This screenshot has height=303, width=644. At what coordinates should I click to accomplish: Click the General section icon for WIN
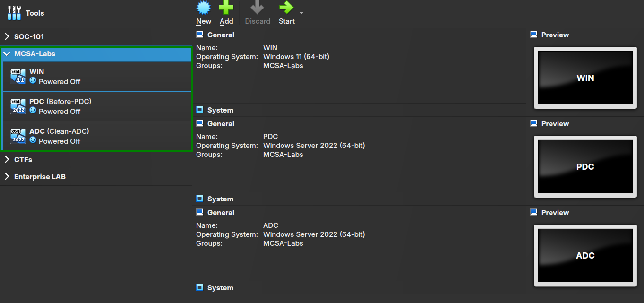tap(200, 35)
